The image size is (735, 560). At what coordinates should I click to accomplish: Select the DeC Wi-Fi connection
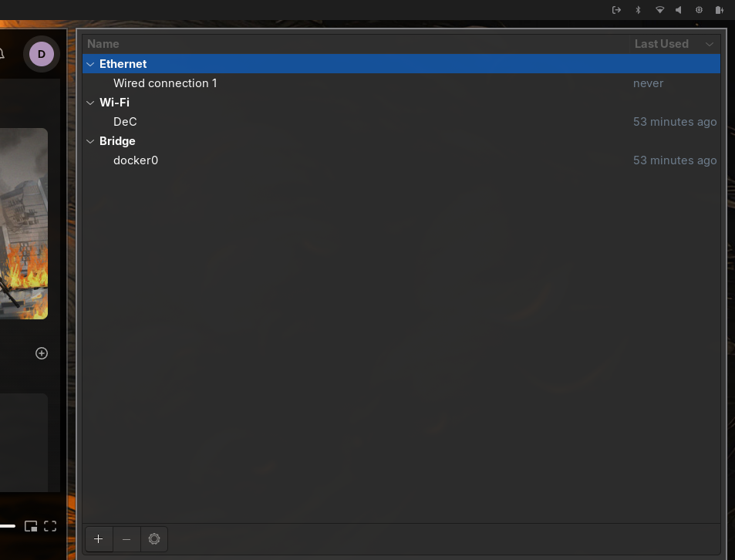point(125,122)
